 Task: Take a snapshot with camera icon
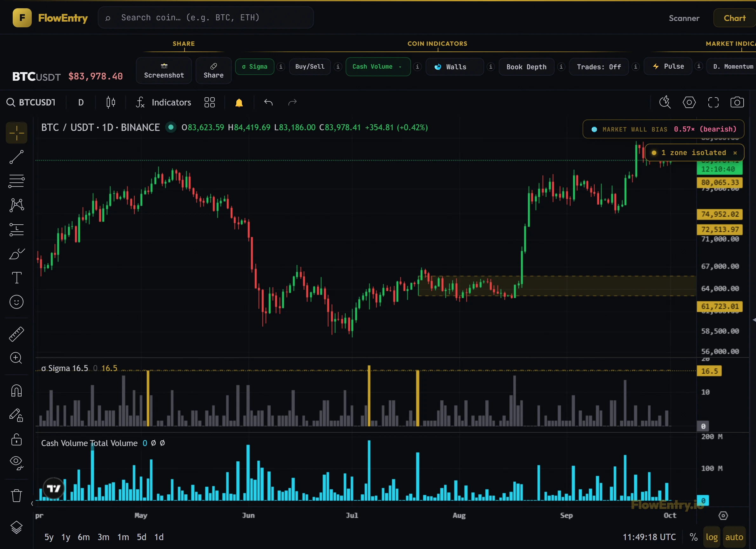pyautogui.click(x=737, y=102)
